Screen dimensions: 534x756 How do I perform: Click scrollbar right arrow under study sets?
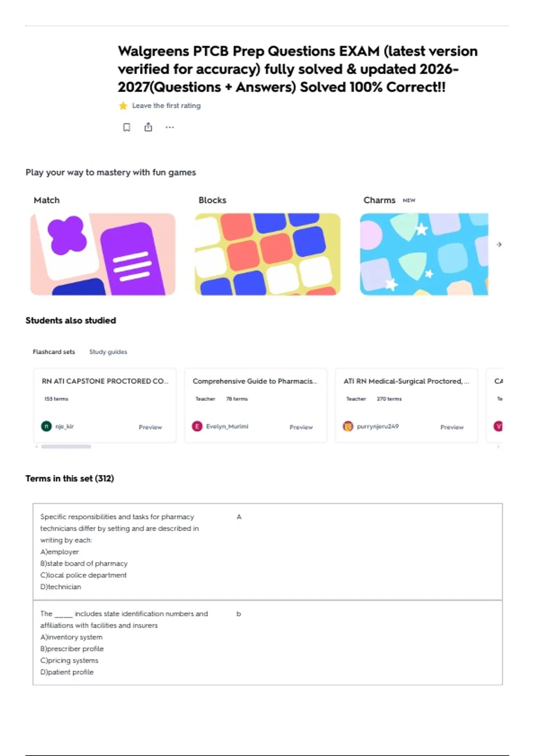point(498,446)
